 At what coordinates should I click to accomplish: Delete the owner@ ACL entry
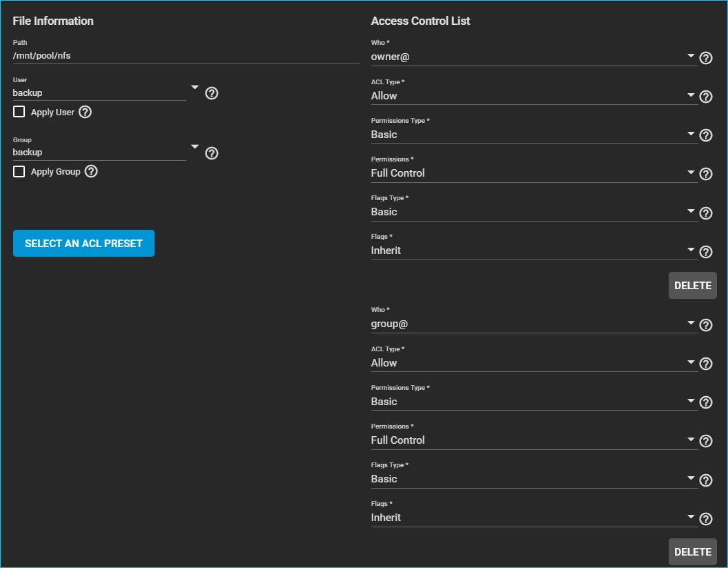(692, 286)
